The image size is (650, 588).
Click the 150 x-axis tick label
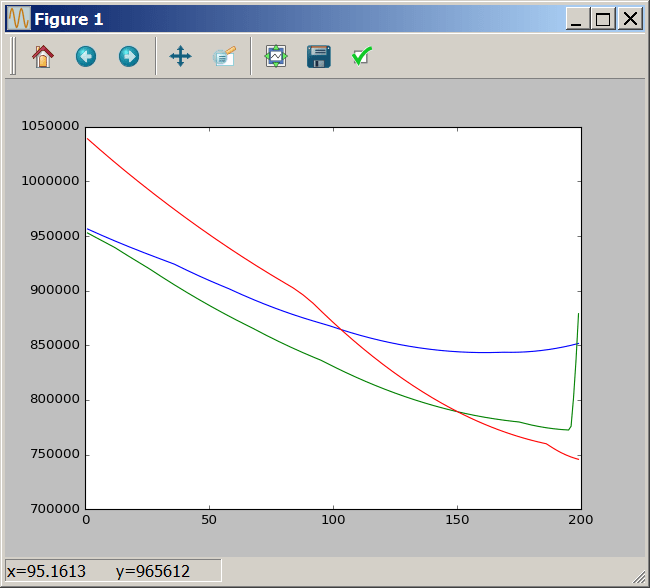457,520
